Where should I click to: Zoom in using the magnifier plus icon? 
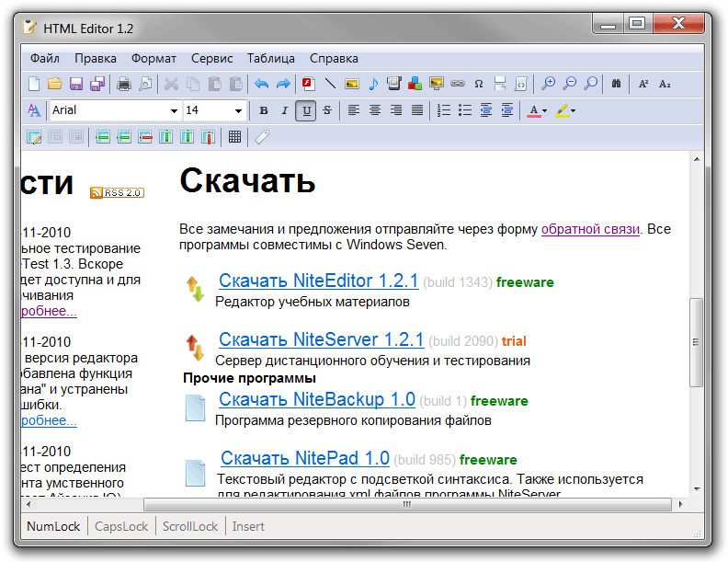pos(549,84)
